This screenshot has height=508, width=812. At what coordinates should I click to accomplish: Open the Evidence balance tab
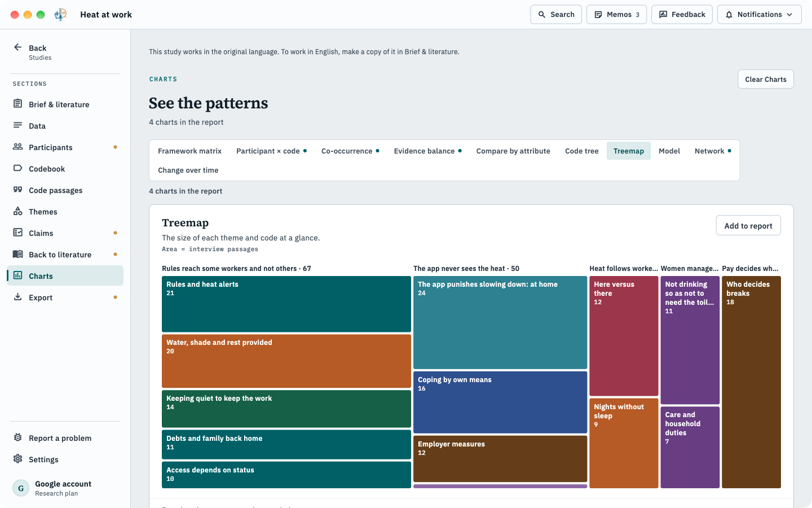click(x=427, y=151)
